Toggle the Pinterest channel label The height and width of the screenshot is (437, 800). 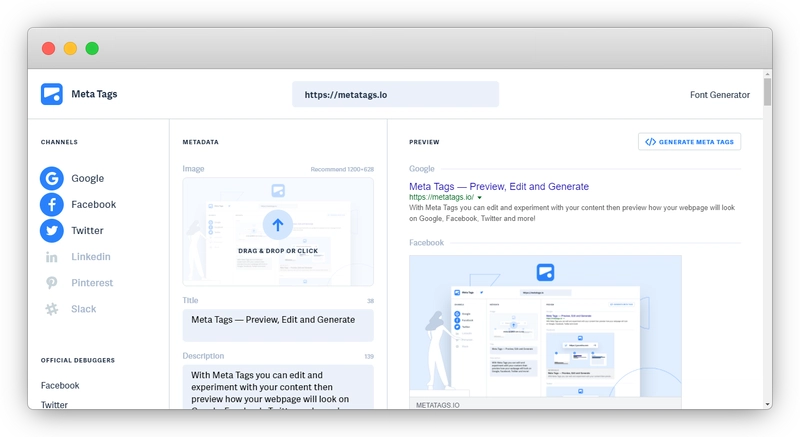[92, 282]
